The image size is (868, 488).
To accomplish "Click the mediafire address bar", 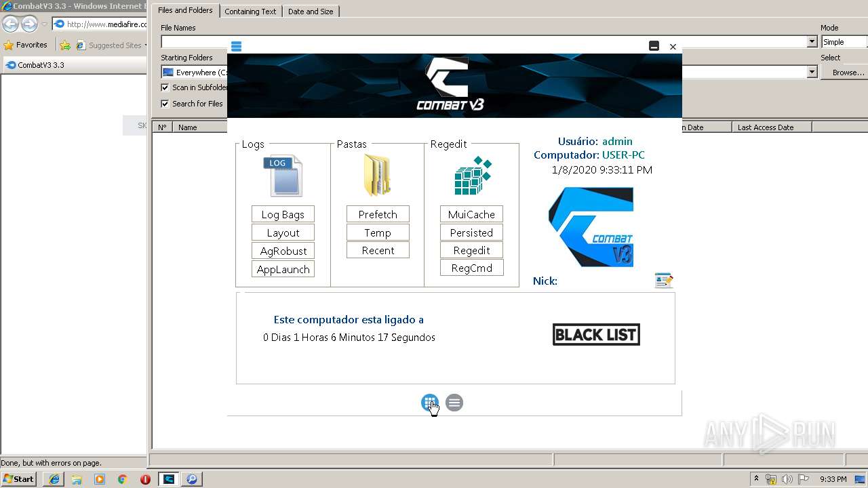I will click(100, 24).
